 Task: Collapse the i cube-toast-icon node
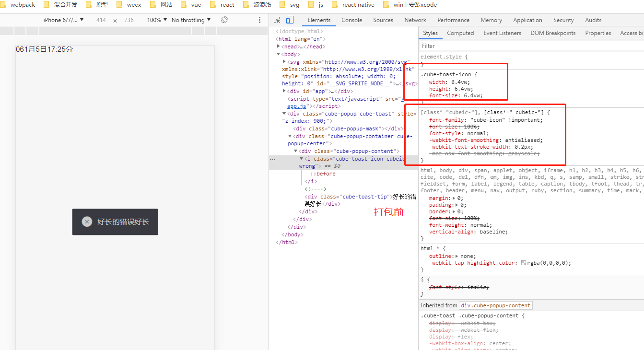302,159
